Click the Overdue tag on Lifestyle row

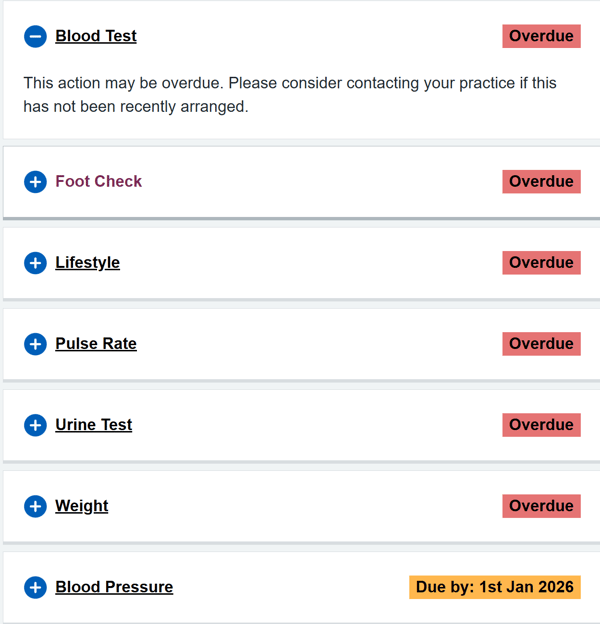[x=541, y=262]
